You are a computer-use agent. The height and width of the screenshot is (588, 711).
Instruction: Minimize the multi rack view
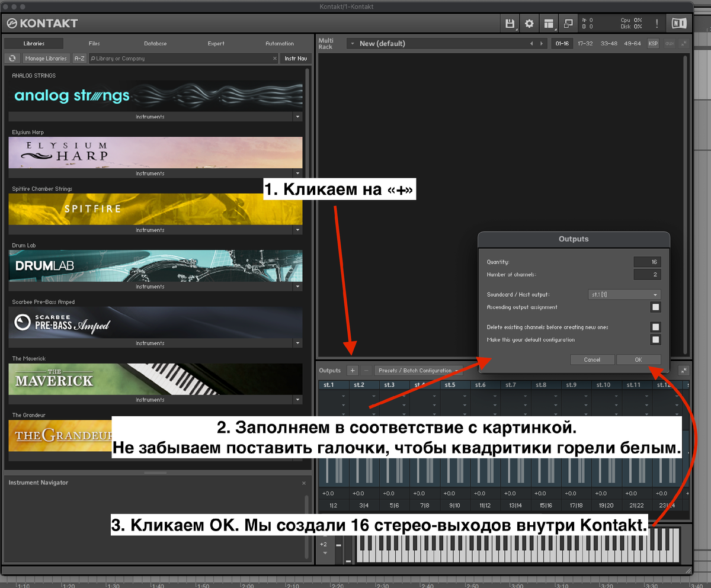[683, 43]
